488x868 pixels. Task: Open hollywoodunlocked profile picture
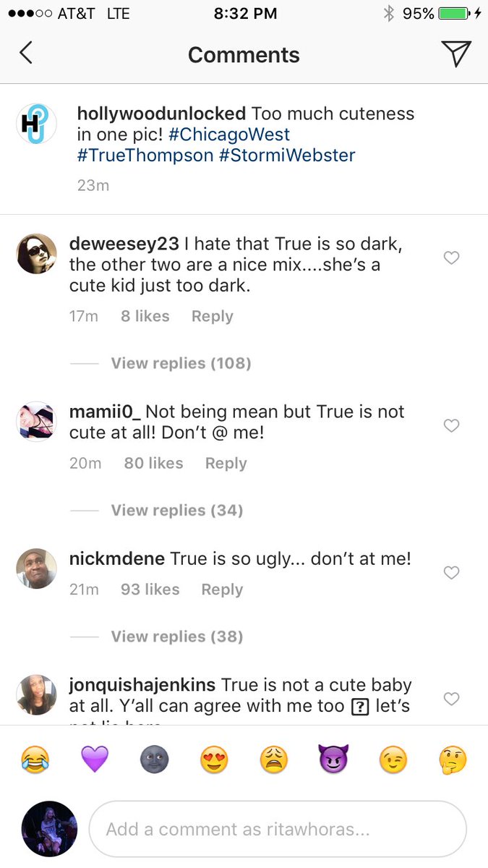tap(36, 124)
